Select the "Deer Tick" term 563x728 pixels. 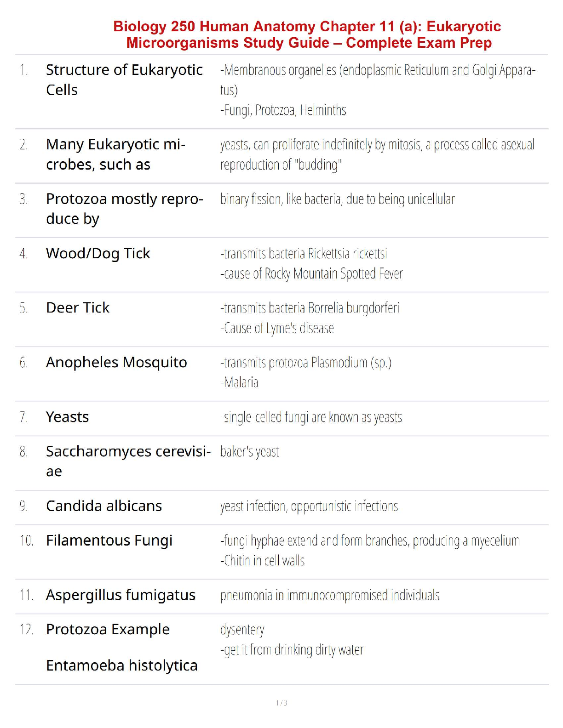78,307
